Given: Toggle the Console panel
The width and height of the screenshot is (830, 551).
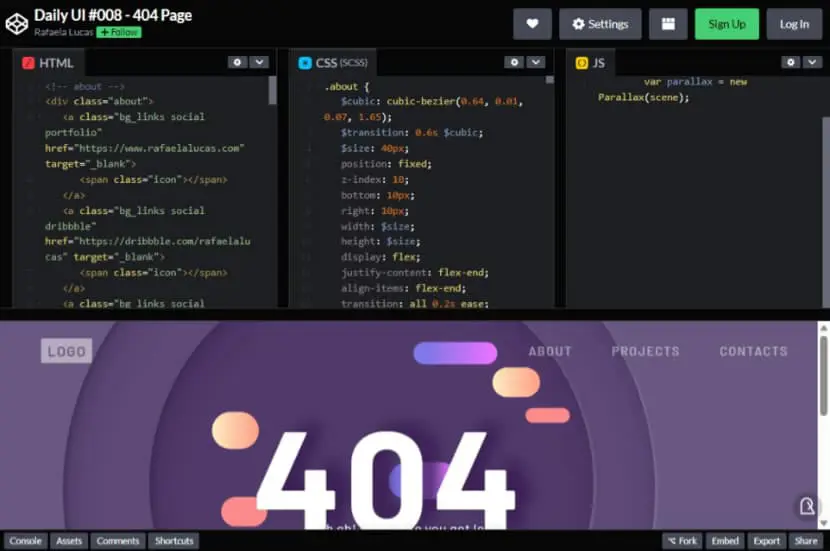Looking at the screenshot, I should click(25, 541).
